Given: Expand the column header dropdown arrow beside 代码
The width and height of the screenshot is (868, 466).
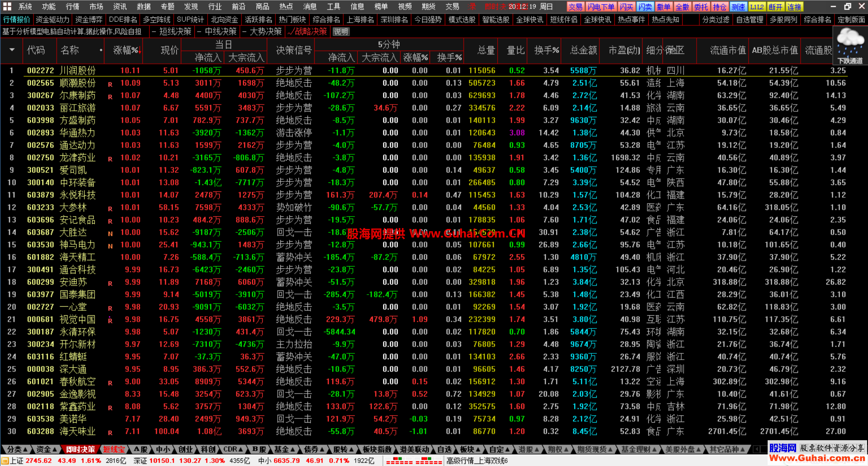Looking at the screenshot, I should pyautogui.click(x=12, y=50).
